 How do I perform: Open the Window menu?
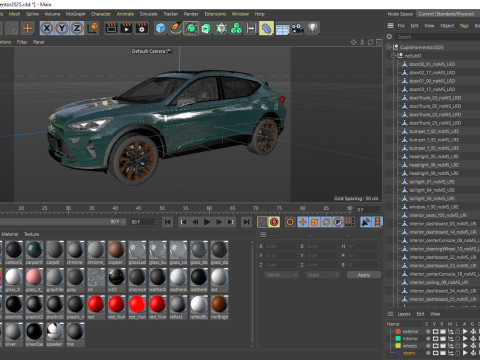(240, 14)
